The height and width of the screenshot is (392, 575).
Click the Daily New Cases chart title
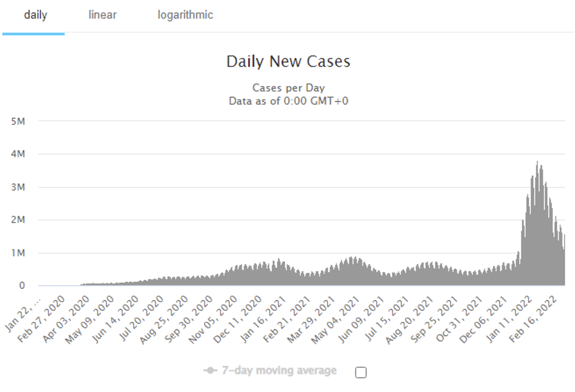288,61
